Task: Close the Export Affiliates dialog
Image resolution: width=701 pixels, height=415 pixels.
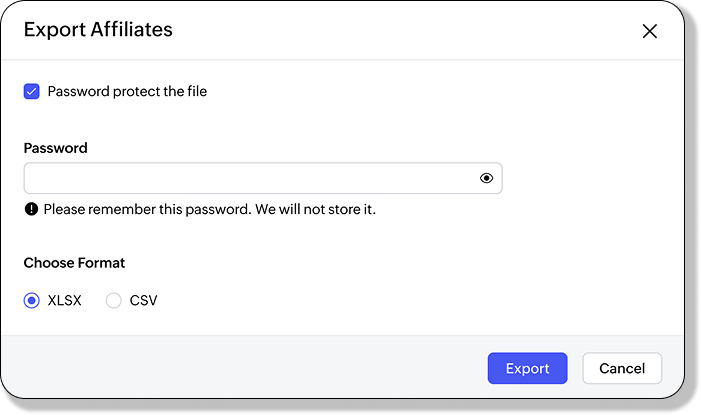Action: (650, 31)
